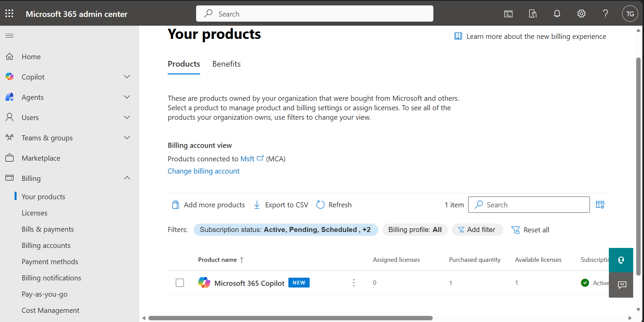
Task: Click the horizontal scrollbar at the bottom
Action: tap(290, 318)
